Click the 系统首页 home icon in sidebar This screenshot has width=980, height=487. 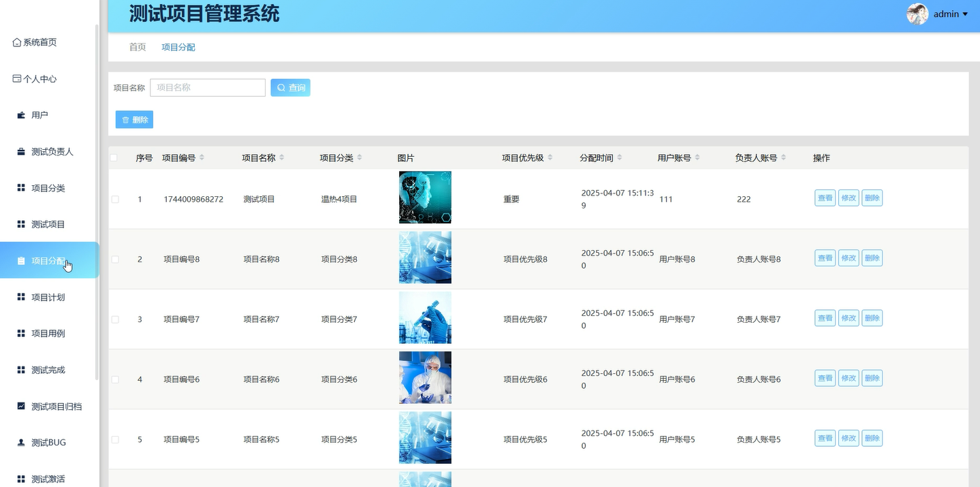(16, 42)
